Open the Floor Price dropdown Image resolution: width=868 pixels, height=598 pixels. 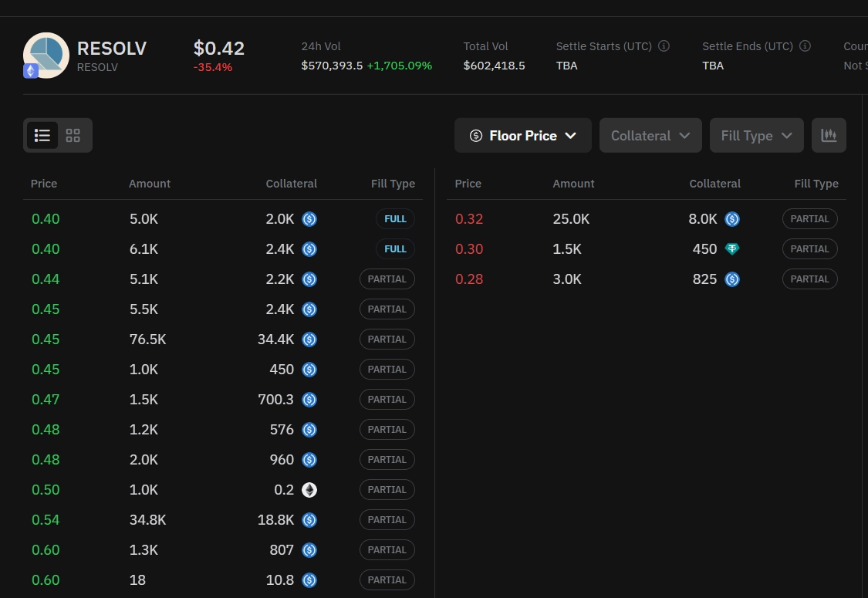point(523,135)
